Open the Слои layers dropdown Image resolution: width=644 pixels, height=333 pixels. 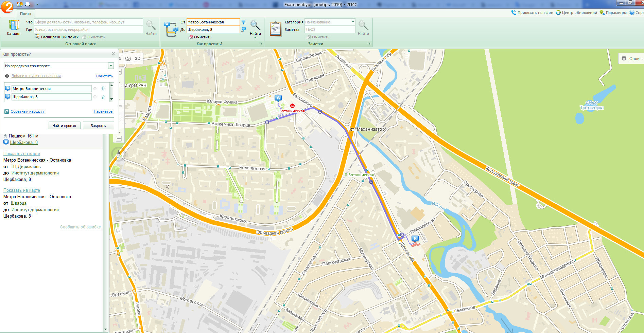pyautogui.click(x=632, y=58)
